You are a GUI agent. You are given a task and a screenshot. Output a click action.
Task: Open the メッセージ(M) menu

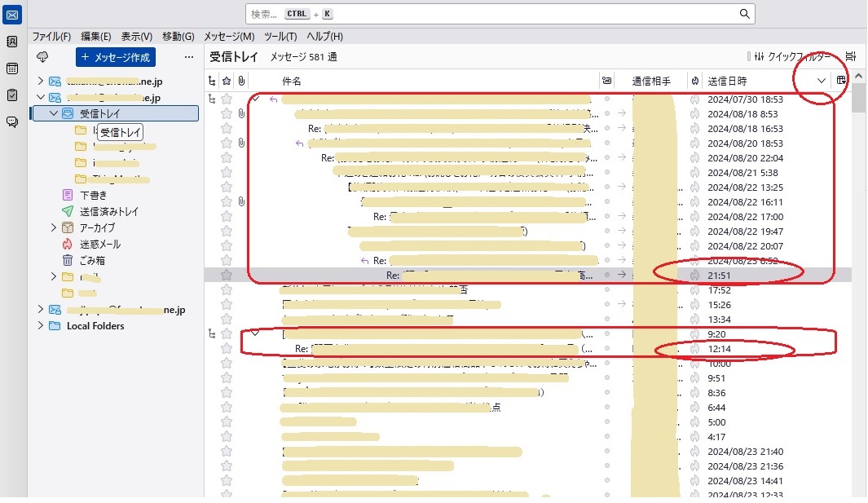(x=228, y=37)
